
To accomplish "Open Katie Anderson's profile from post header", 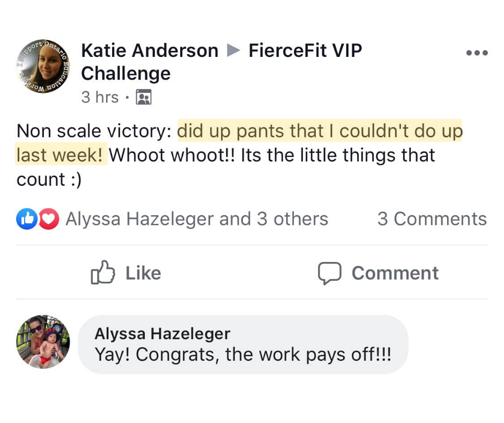I will point(150,51).
